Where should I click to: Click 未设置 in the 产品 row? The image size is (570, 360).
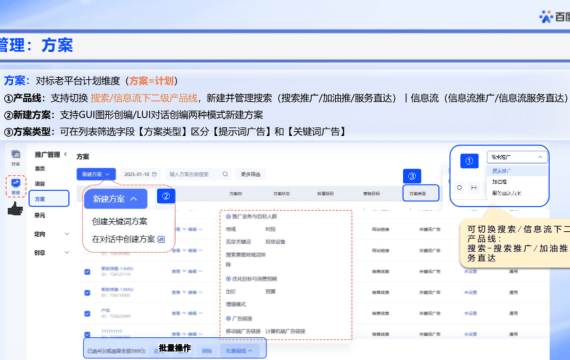[470, 313]
